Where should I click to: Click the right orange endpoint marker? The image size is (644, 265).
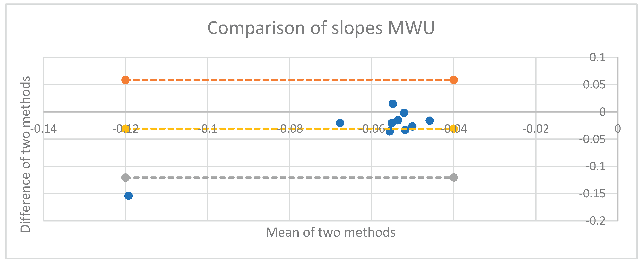click(454, 80)
